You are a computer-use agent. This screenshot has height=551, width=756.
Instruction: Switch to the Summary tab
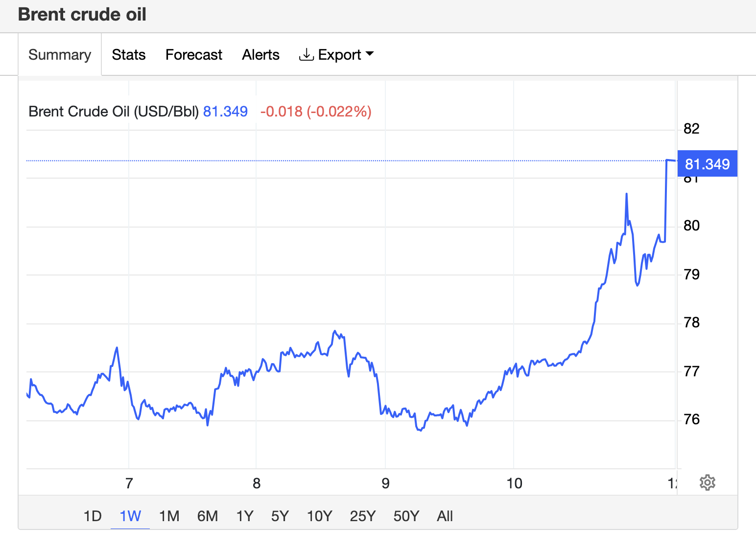coord(60,55)
